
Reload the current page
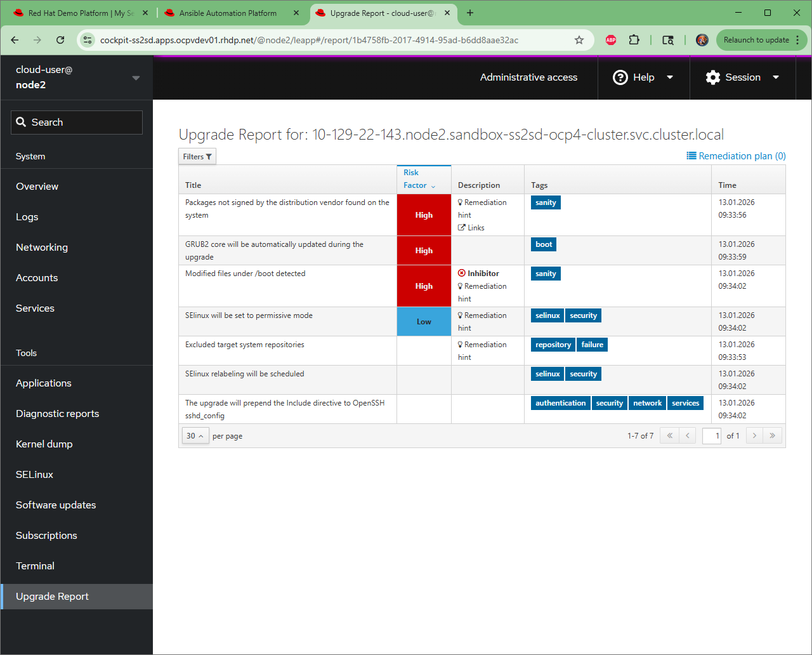[x=60, y=40]
